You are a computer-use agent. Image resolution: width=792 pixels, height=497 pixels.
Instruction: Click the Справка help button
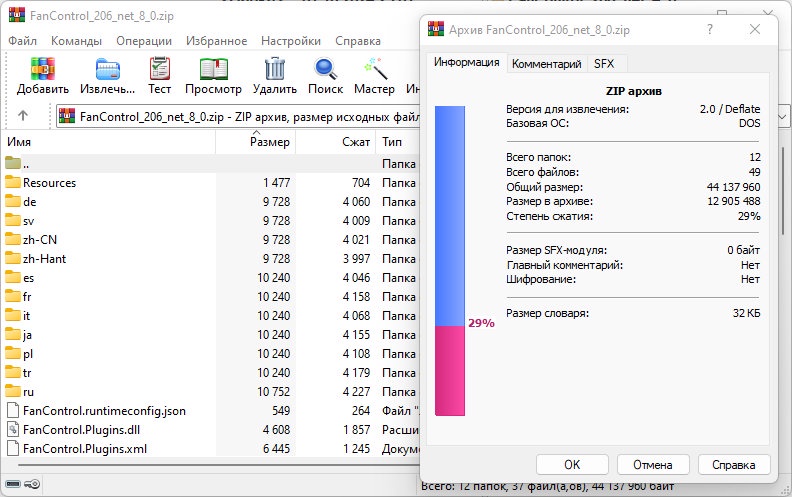(x=733, y=465)
